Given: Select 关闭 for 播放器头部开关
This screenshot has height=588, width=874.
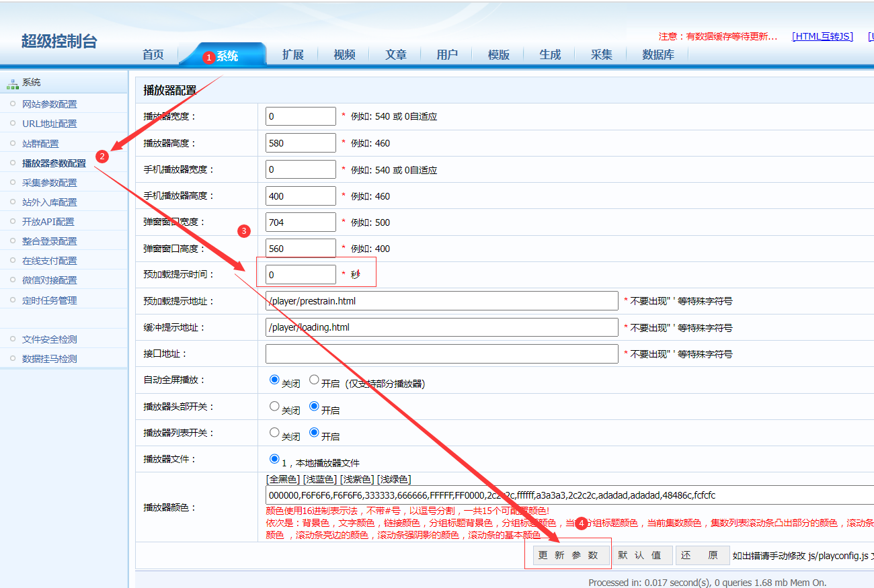Looking at the screenshot, I should click(274, 406).
